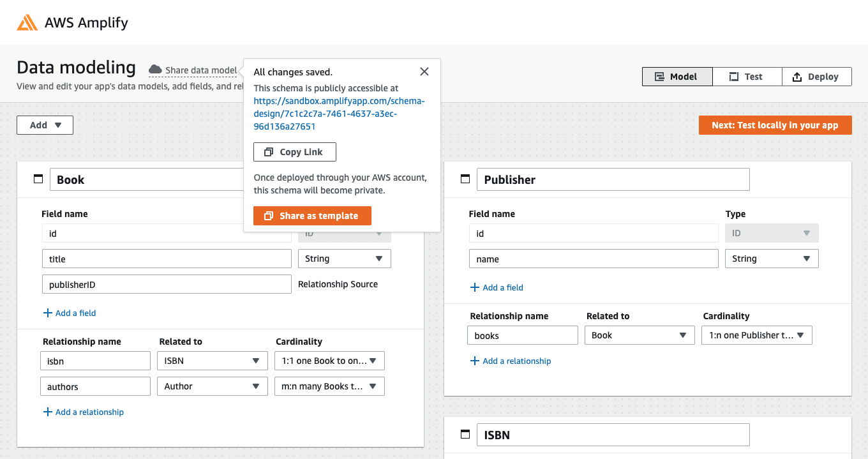Click the publisherID field name input
This screenshot has width=868, height=459.
click(167, 284)
